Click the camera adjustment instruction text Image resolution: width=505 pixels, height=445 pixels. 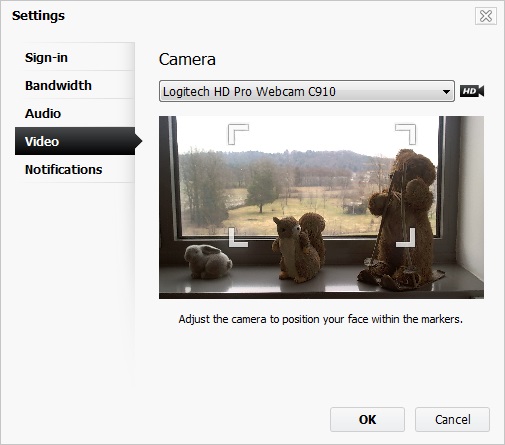tap(321, 319)
